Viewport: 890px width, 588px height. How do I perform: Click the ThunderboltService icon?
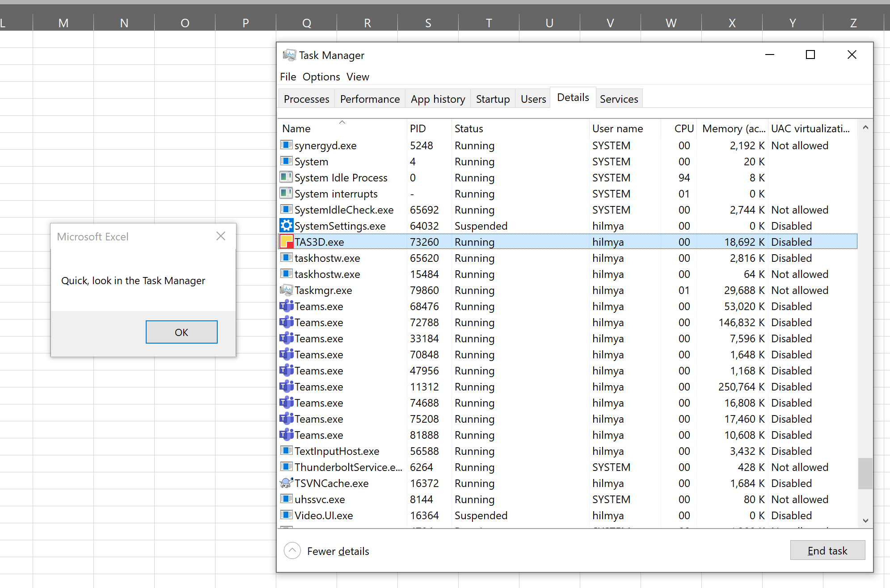(x=287, y=467)
